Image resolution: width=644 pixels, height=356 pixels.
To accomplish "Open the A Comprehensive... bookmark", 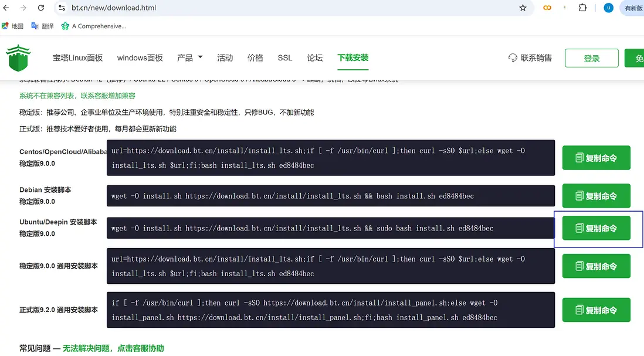I will pyautogui.click(x=94, y=26).
